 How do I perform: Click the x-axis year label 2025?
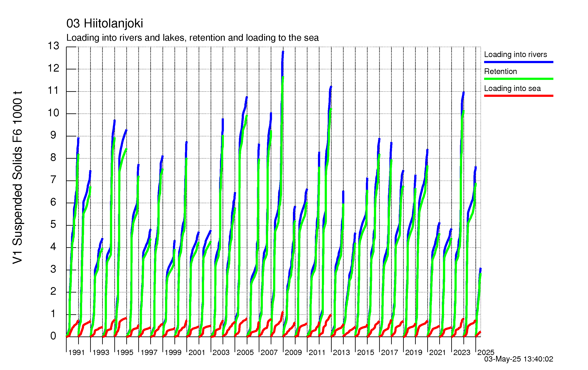click(486, 352)
